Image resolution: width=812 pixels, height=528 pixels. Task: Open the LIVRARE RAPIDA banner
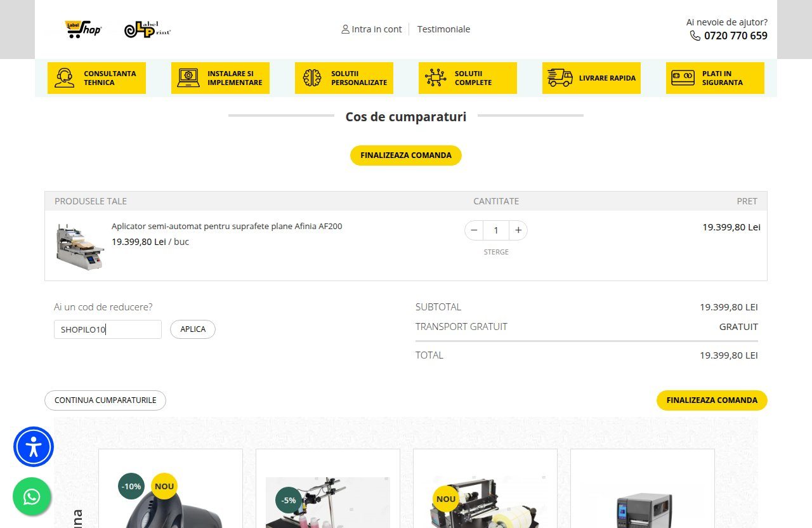(591, 78)
